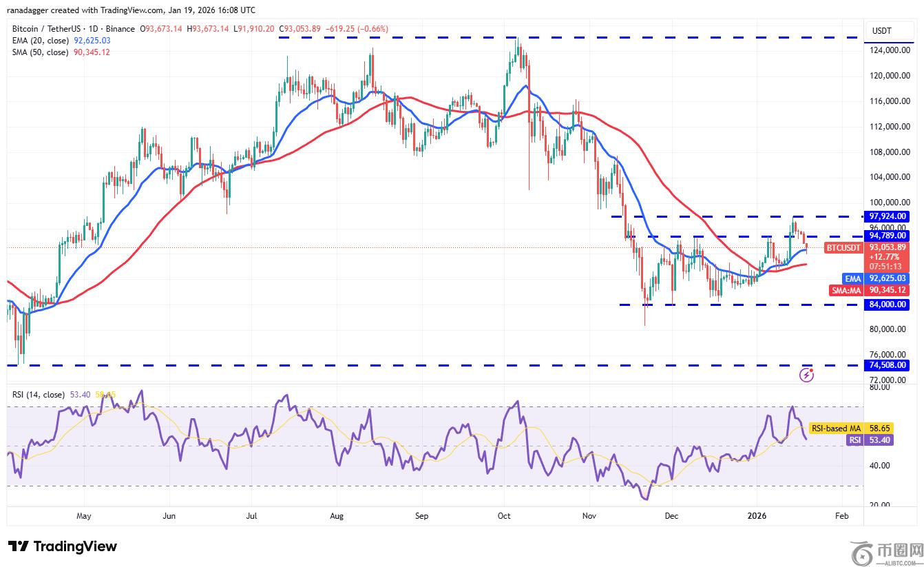Select the yellow RSI-based MA tag

click(x=834, y=428)
